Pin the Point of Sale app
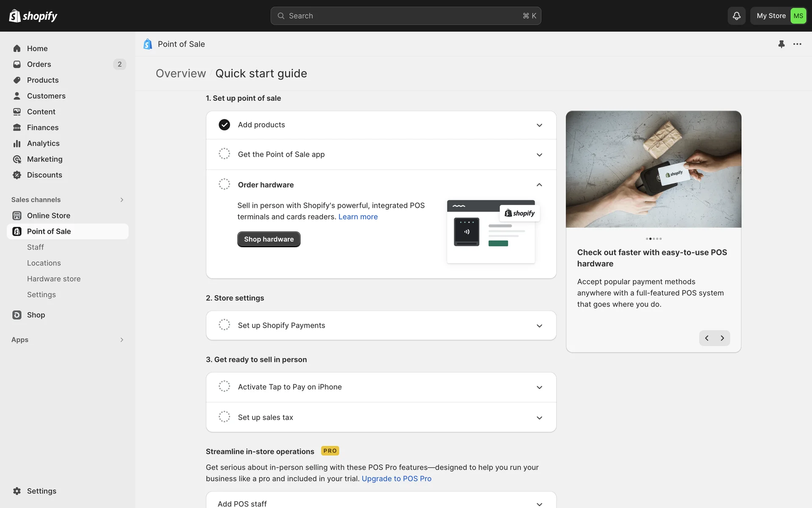Image resolution: width=812 pixels, height=508 pixels. pyautogui.click(x=781, y=44)
